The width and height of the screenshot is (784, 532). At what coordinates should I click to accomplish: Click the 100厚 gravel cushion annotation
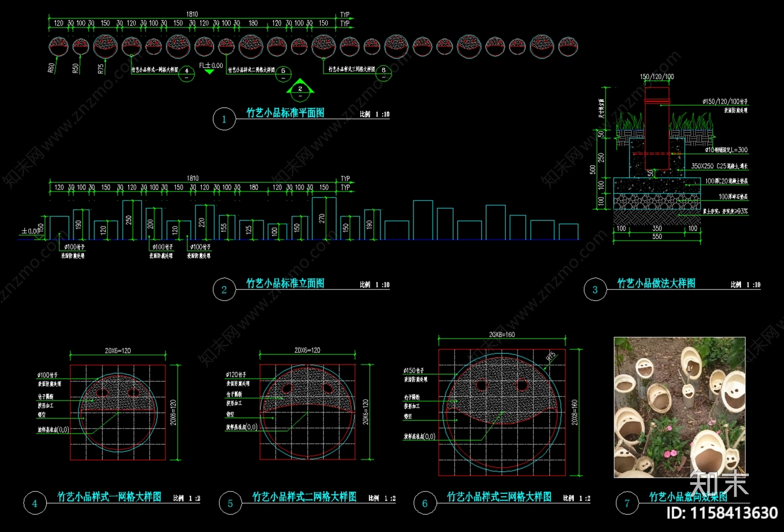(734, 196)
